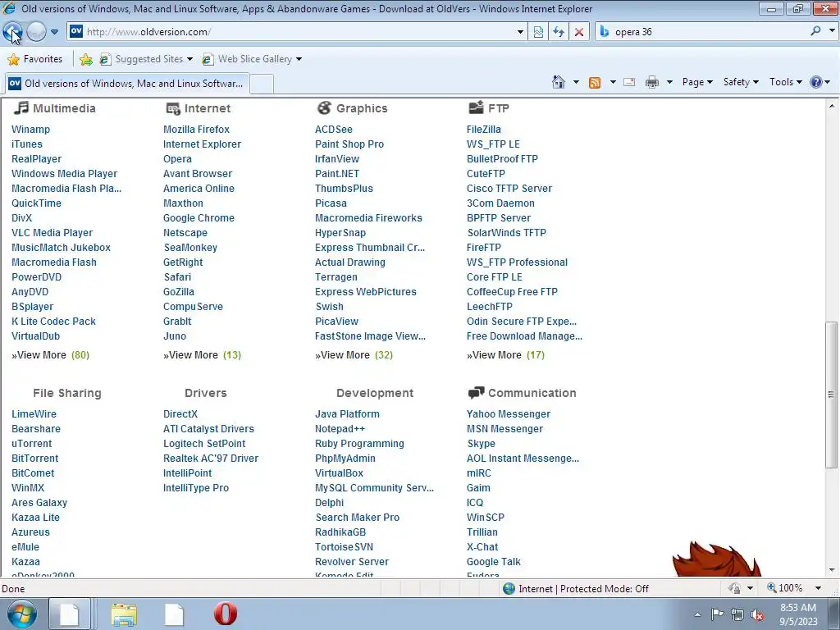This screenshot has height=630, width=840.
Task: Click the FTP category folder icon
Action: 476,107
